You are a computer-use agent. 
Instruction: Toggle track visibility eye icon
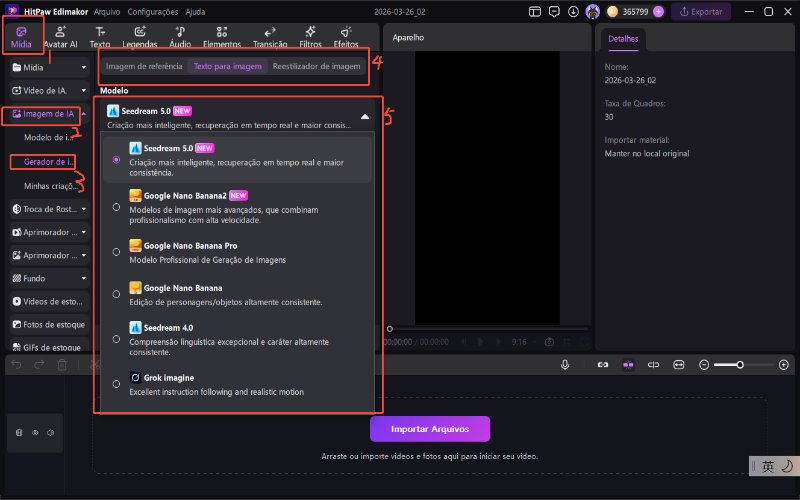[x=35, y=433]
